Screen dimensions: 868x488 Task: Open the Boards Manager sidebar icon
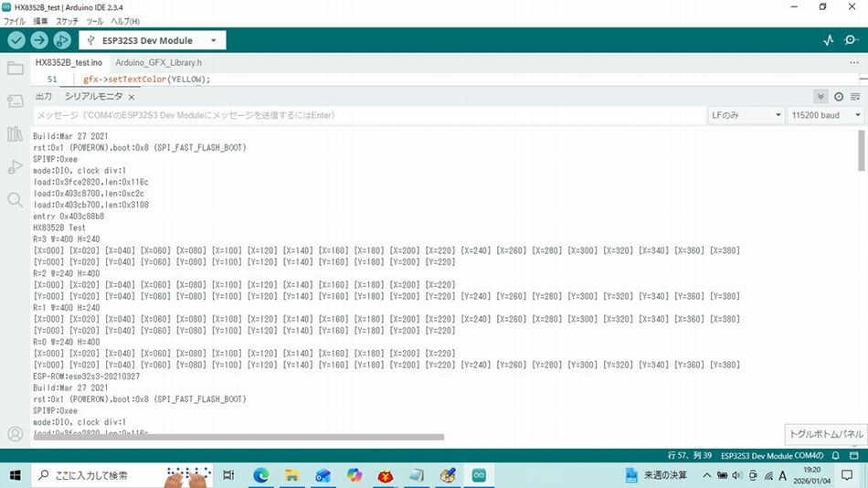point(15,101)
